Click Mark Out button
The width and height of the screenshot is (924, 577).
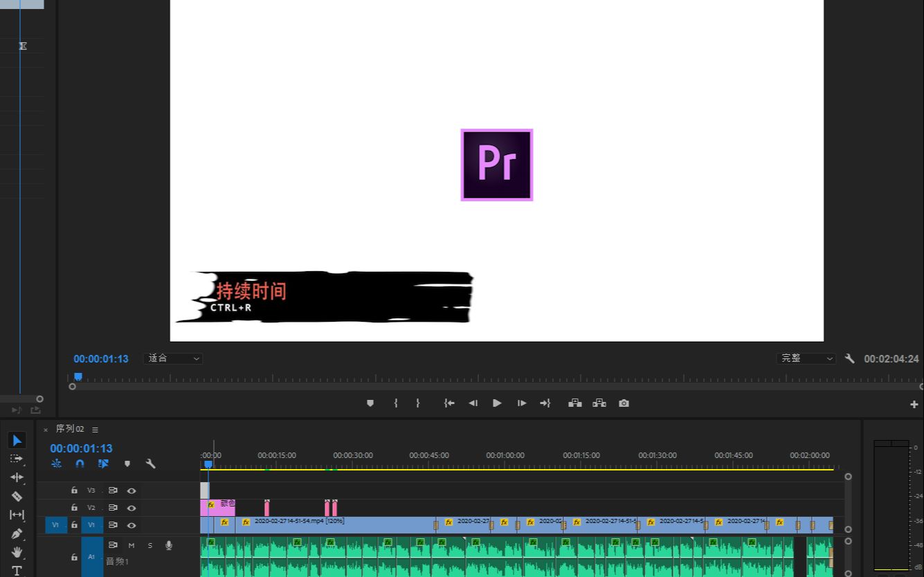pos(418,403)
